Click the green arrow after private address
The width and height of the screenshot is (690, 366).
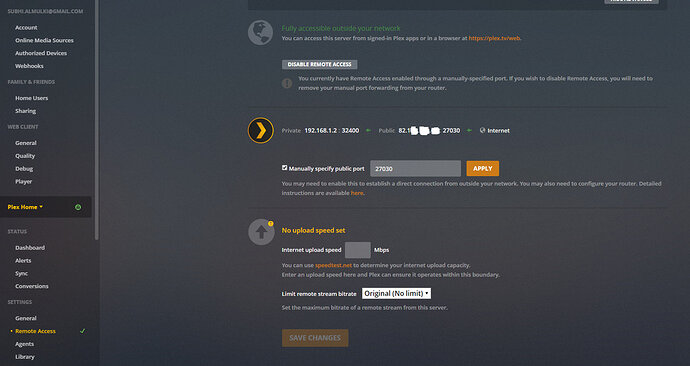368,130
